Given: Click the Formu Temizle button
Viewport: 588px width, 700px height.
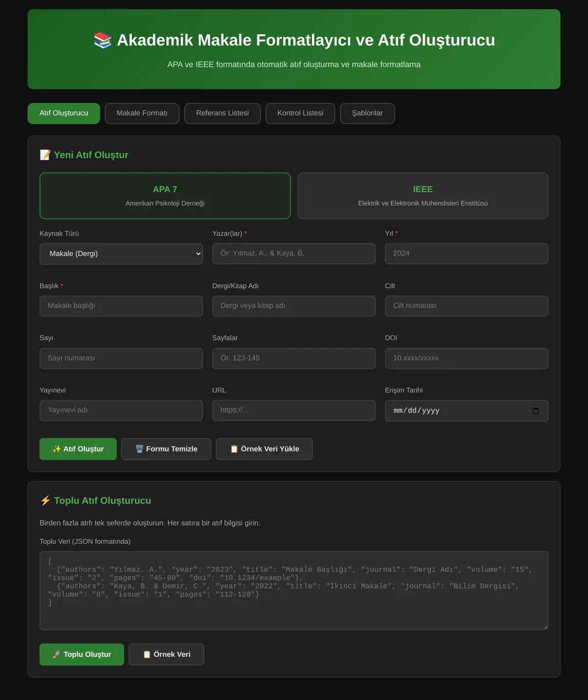Looking at the screenshot, I should coord(166,449).
